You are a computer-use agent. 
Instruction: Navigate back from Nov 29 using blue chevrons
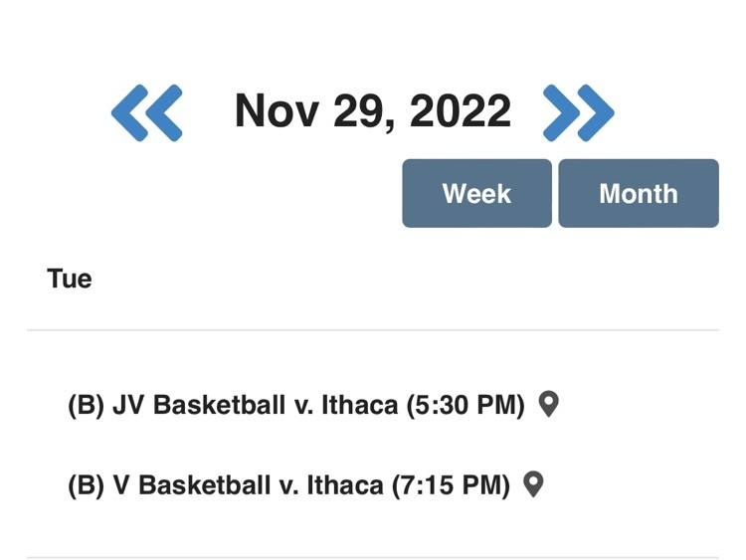146,112
